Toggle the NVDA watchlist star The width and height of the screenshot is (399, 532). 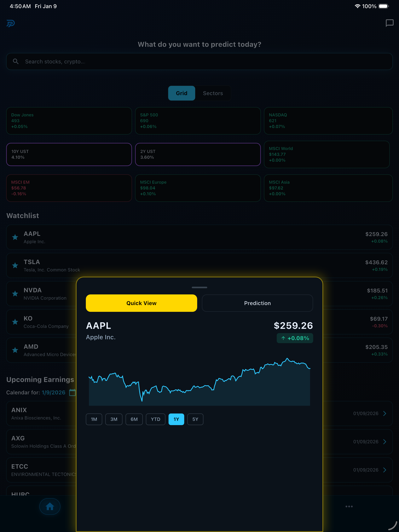pyautogui.click(x=15, y=293)
